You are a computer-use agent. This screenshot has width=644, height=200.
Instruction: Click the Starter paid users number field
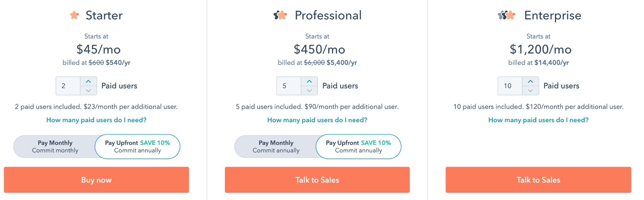coord(67,86)
